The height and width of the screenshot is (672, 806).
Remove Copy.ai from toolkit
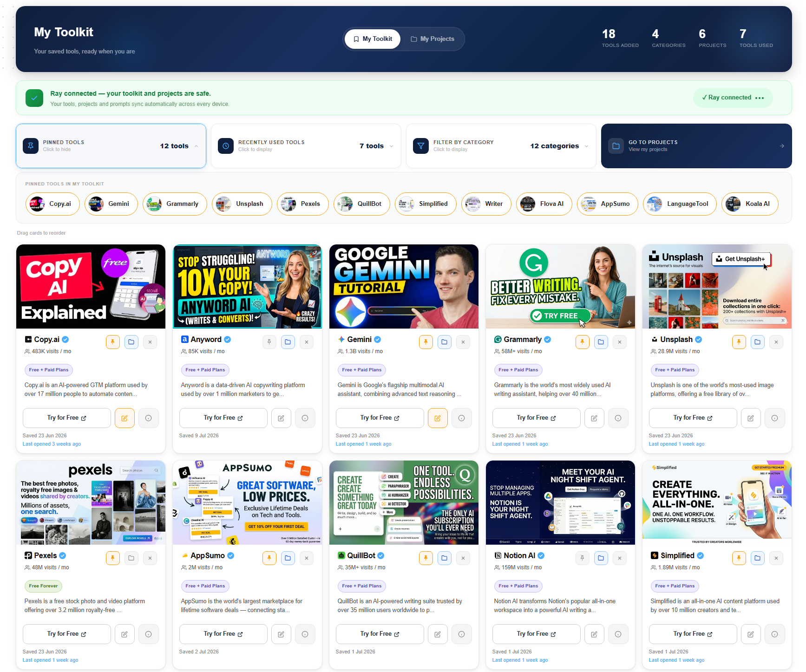[150, 342]
